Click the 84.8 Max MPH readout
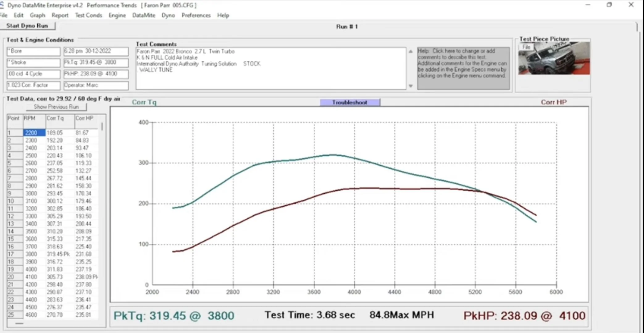This screenshot has height=333, width=644. [x=402, y=315]
